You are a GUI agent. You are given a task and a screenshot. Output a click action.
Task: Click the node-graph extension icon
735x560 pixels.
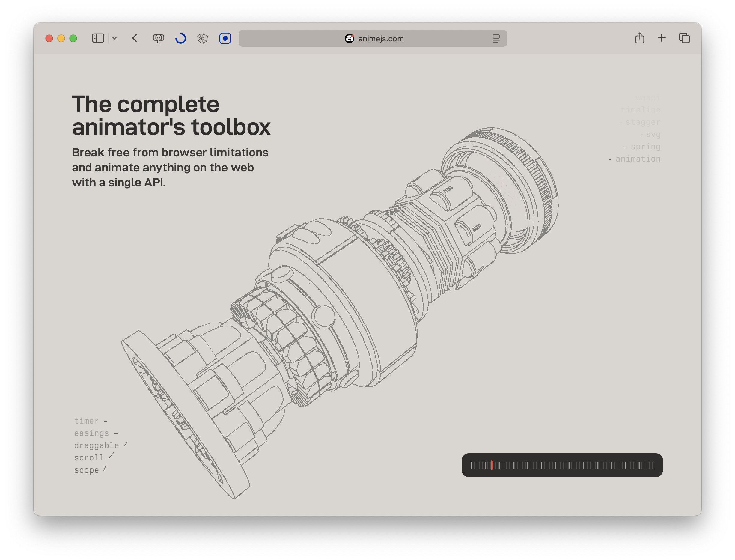[x=203, y=38]
